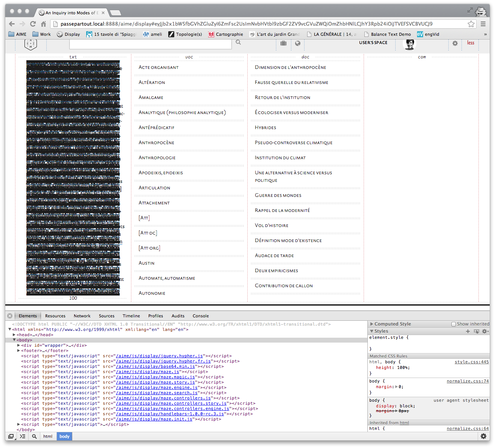Open a new browser tab

click(116, 13)
